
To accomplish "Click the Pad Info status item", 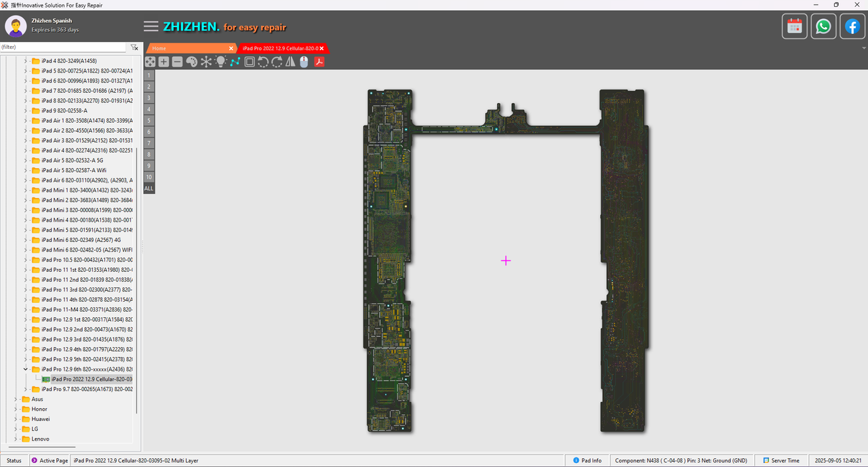I will (587, 461).
